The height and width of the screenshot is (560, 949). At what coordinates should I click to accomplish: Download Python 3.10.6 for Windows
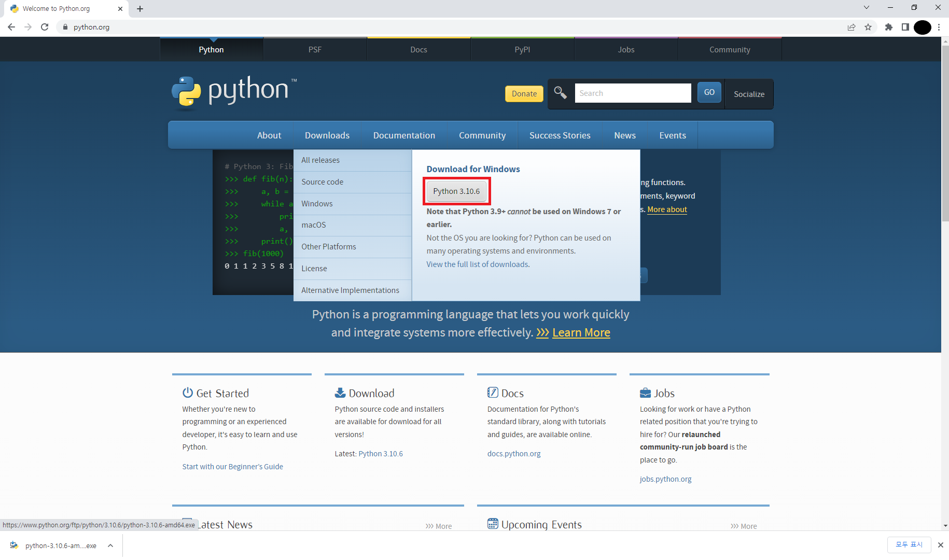[456, 191]
